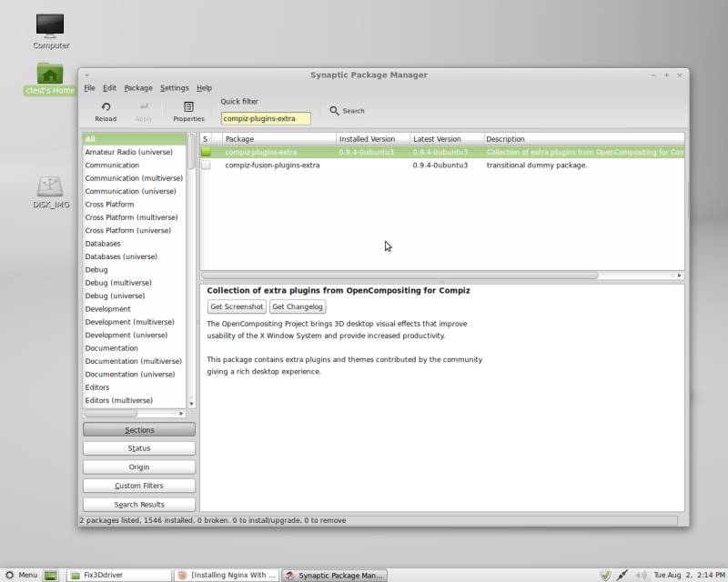The height and width of the screenshot is (582, 728).
Task: Toggle status box of compiz-plugins-extra
Action: [207, 152]
